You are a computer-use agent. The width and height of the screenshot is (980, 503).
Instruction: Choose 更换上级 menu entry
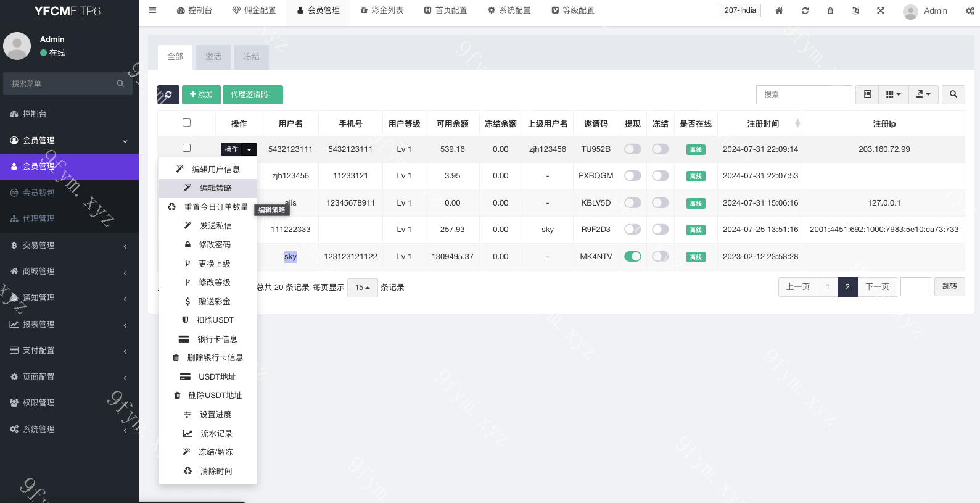[x=208, y=264]
